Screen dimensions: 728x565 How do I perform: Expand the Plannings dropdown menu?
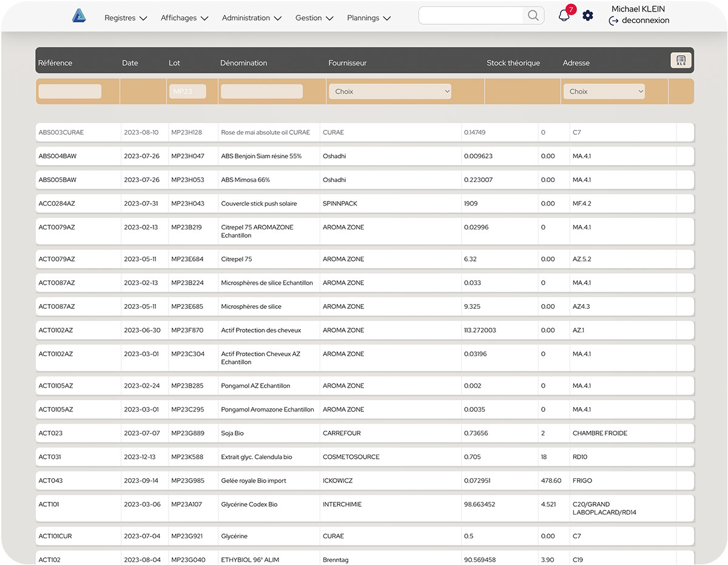click(x=369, y=18)
